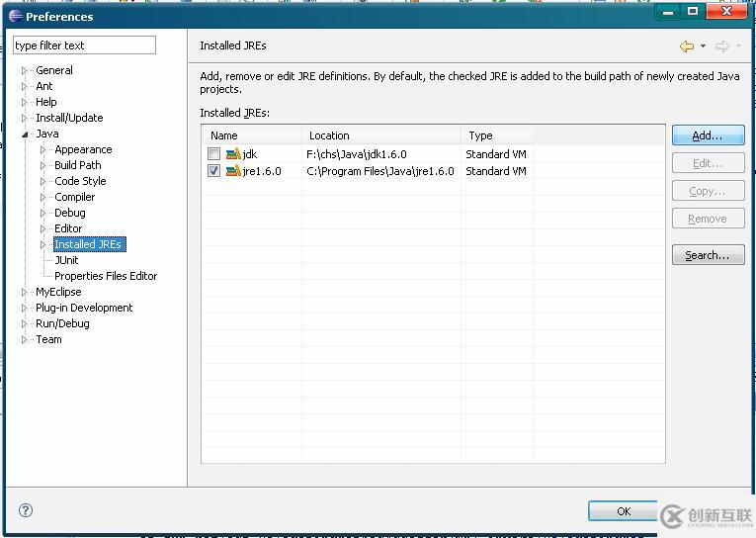Select Team preferences item
The width and height of the screenshot is (756, 538).
coord(48,339)
